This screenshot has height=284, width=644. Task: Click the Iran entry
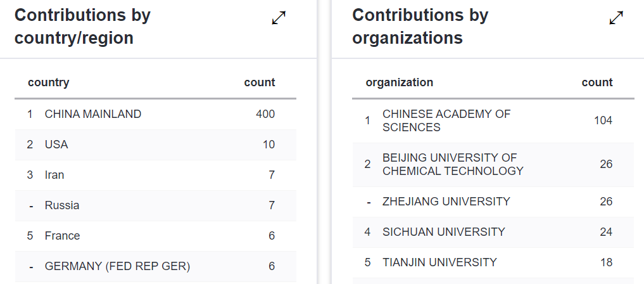click(x=54, y=175)
